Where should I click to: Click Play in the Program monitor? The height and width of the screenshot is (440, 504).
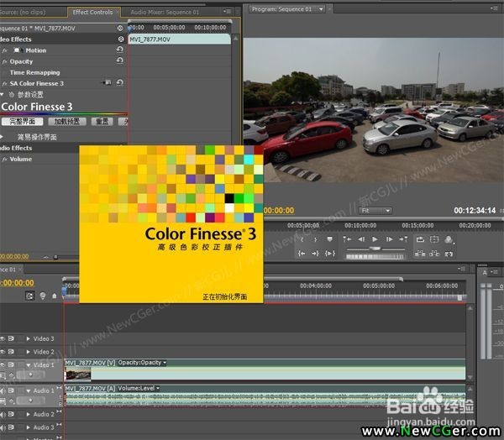point(375,239)
